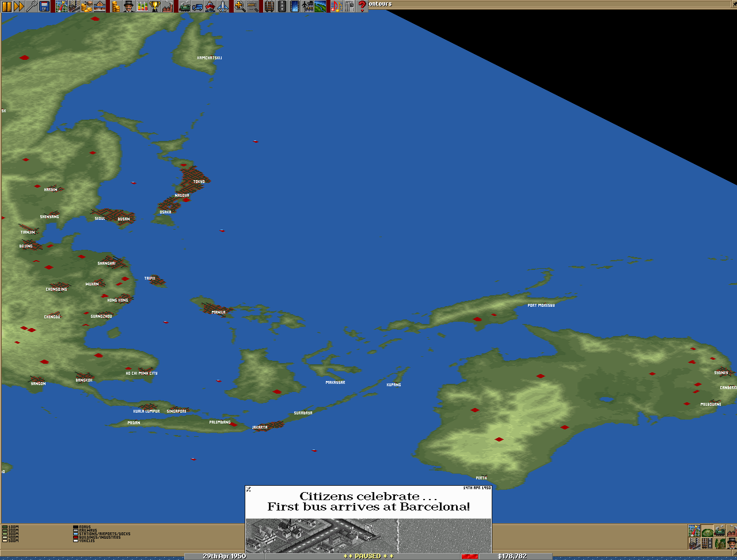Open game options wrench menu
Viewport: 737px width, 560px height.
[x=32, y=6]
